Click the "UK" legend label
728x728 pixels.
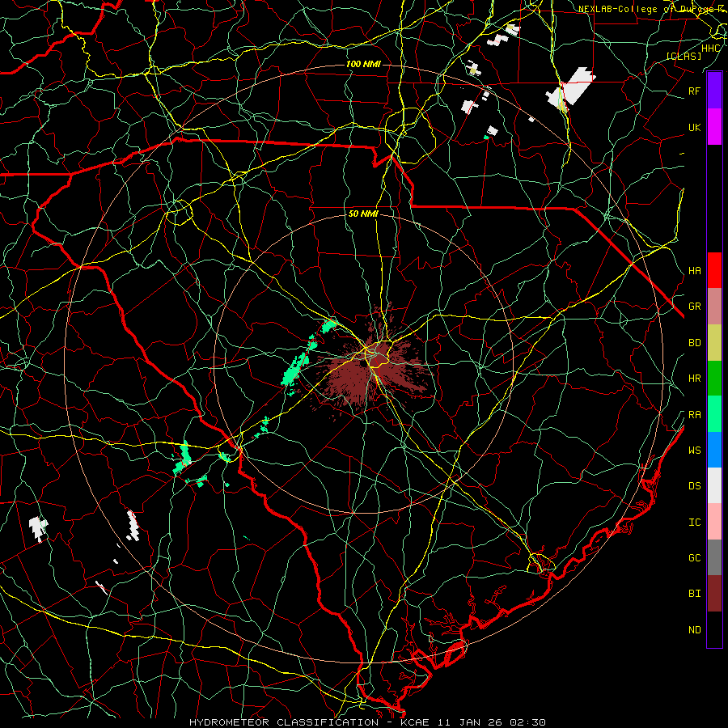pos(694,127)
